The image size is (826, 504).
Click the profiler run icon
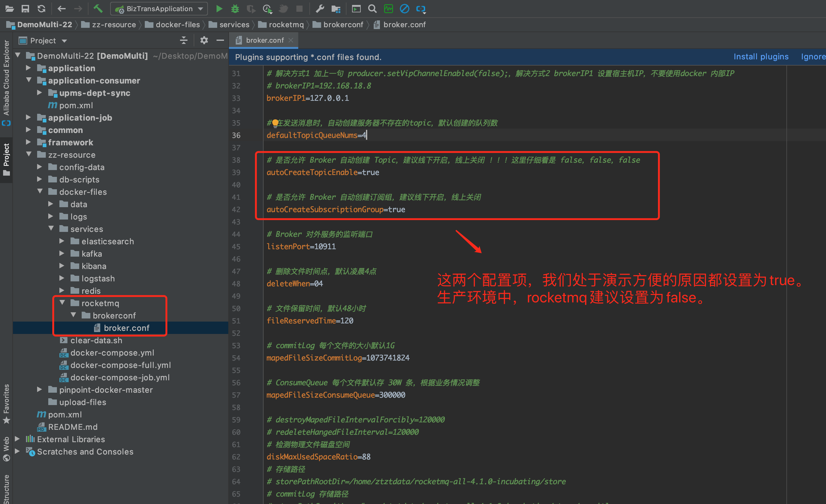[x=267, y=9]
